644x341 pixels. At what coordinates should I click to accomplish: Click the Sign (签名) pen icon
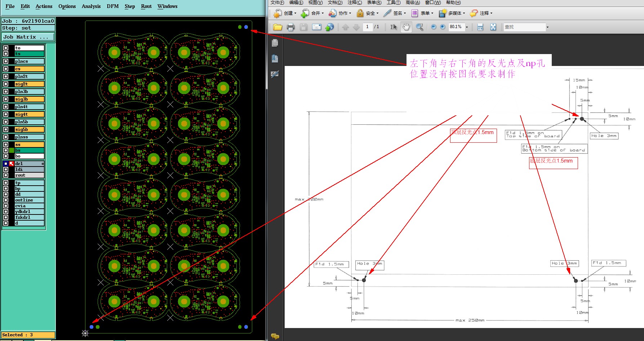coord(387,13)
